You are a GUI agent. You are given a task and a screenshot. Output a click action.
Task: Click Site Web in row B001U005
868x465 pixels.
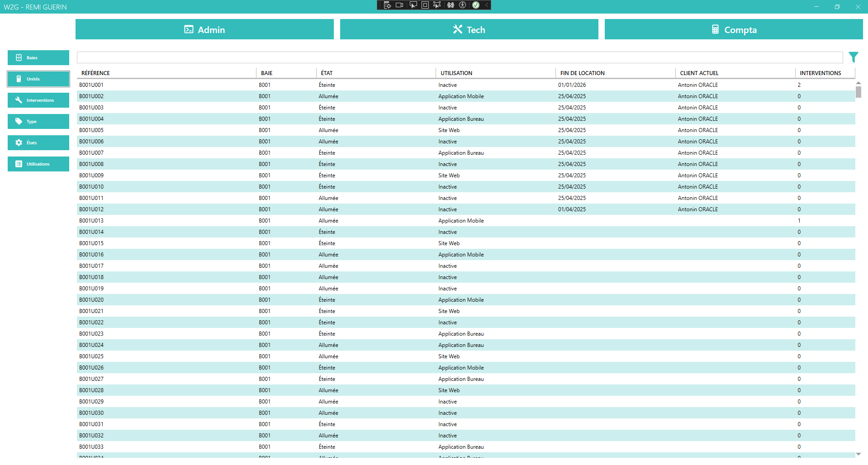449,130
